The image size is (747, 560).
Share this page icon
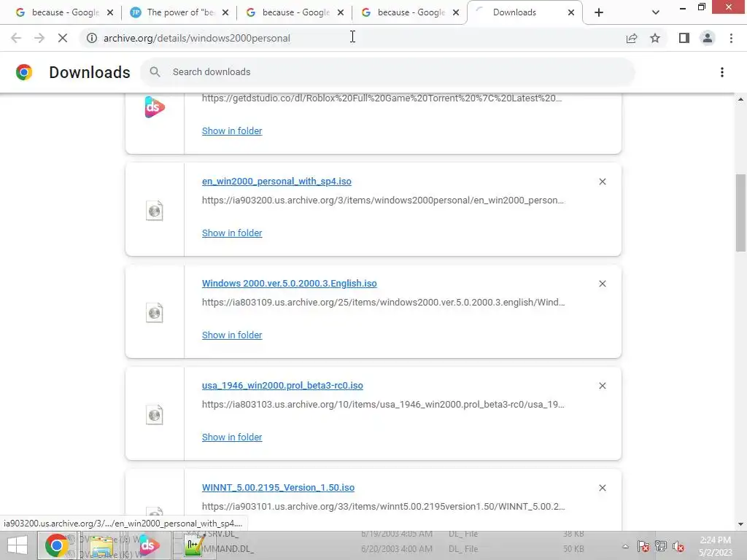point(632,38)
